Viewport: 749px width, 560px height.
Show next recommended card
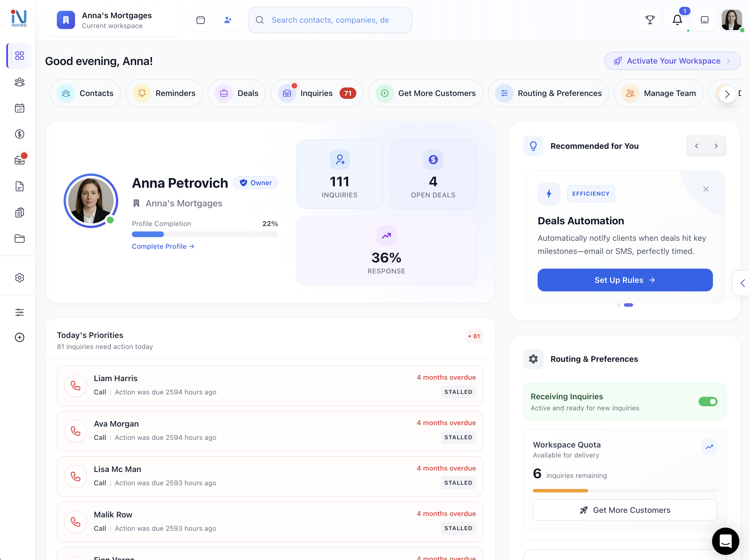[716, 146]
